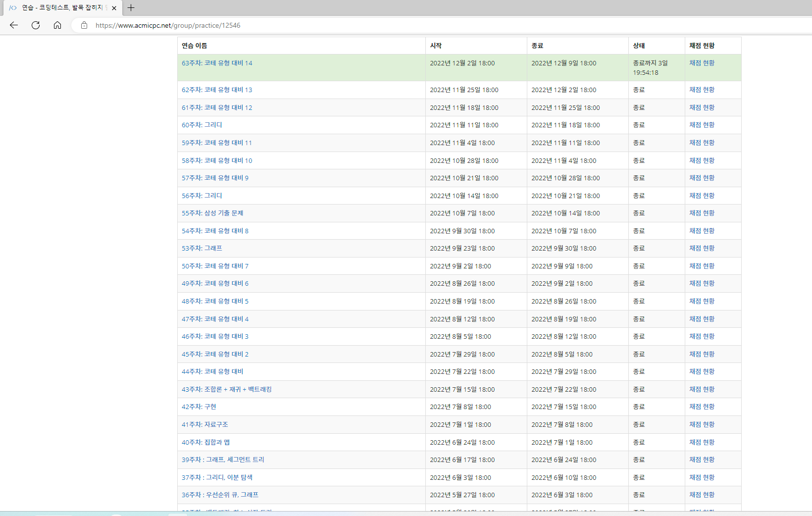Open 39주차 : 그래프, 세그먼트 트리 link

point(223,460)
